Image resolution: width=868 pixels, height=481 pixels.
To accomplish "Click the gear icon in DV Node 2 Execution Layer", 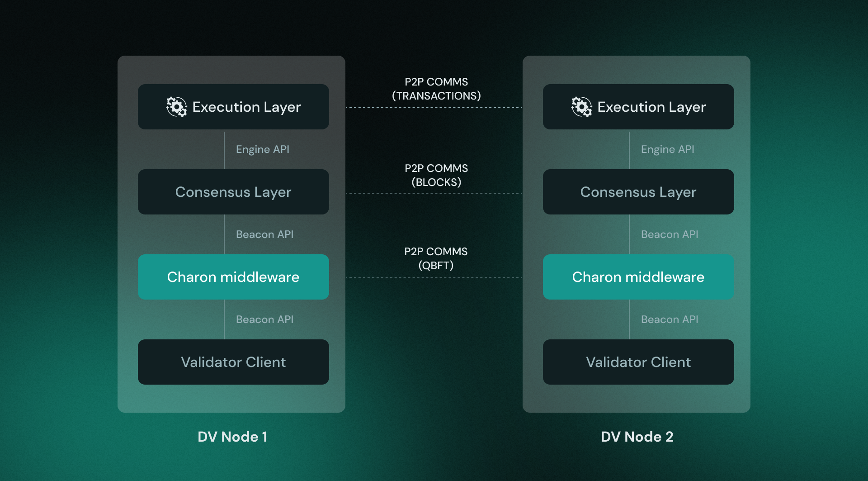I will coord(581,107).
